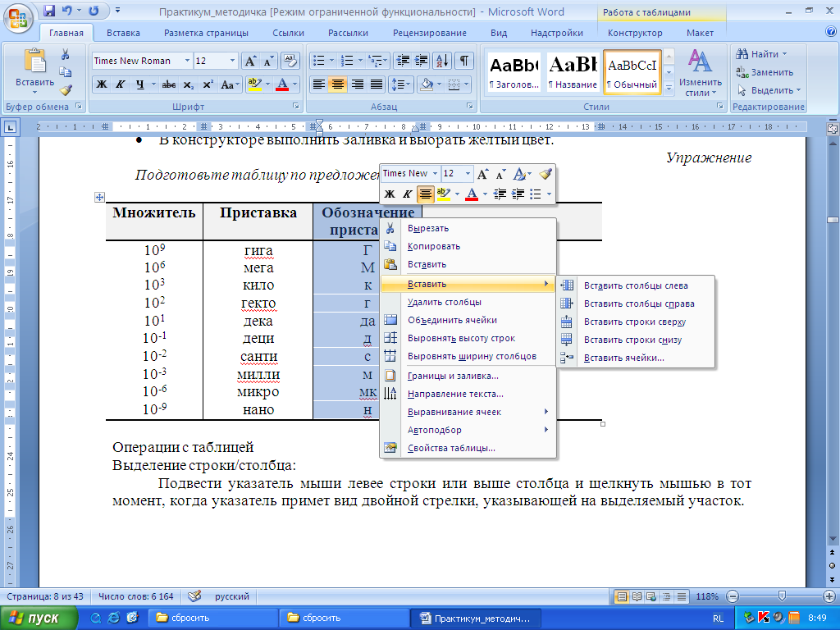Clear formatting in ribbon Font group

290,61
